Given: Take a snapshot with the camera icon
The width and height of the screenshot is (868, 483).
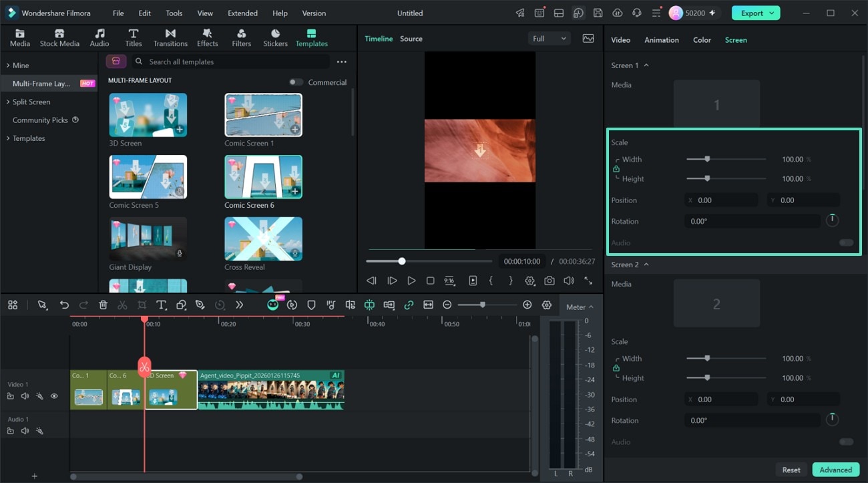Looking at the screenshot, I should [x=549, y=281].
